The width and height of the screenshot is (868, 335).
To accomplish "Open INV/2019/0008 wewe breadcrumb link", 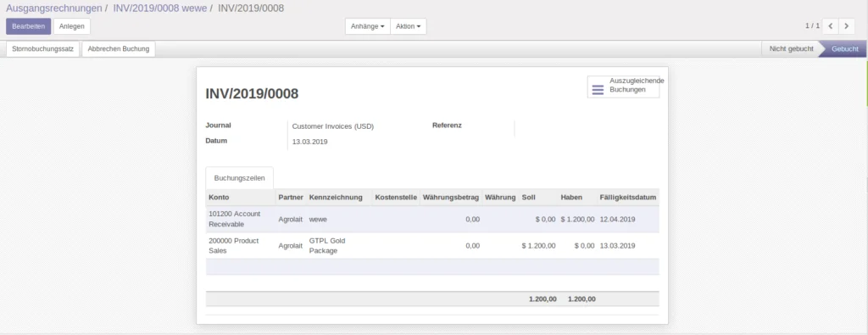I will pos(160,8).
